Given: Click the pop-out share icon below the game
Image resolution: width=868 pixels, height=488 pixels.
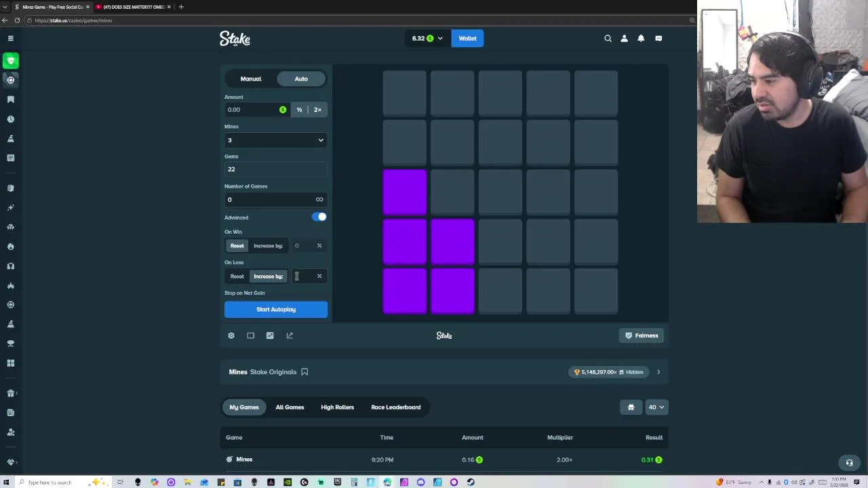Looking at the screenshot, I should click(x=290, y=335).
